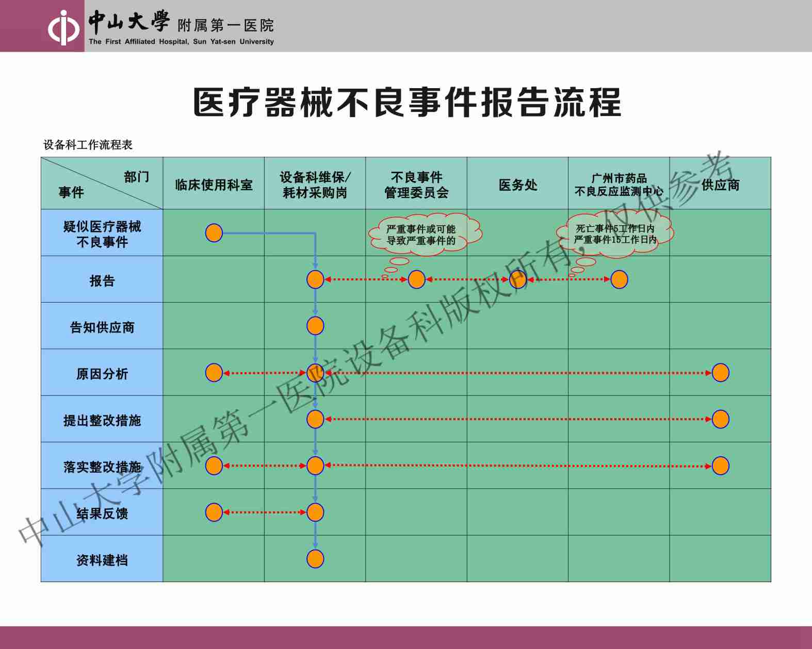Click the 落实整改措施 node under 供应商 column
The height and width of the screenshot is (649, 812).
coord(721,465)
